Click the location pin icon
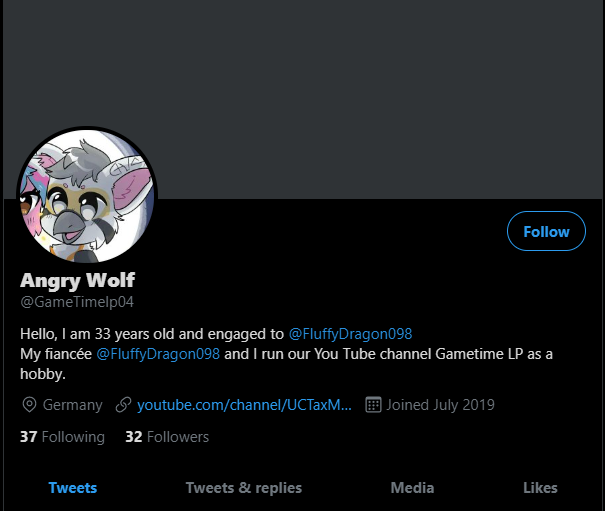The width and height of the screenshot is (605, 511). pyautogui.click(x=29, y=405)
